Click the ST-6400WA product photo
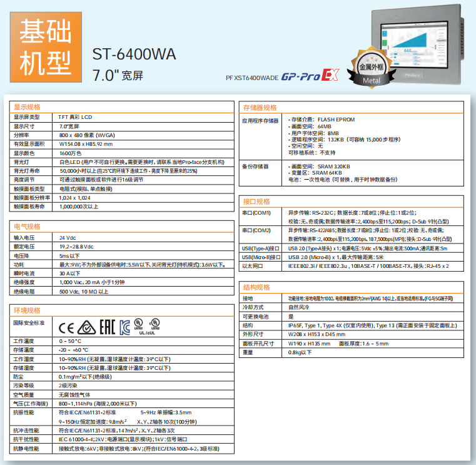Image resolution: width=476 pixels, height=465 pixels. 417,44
